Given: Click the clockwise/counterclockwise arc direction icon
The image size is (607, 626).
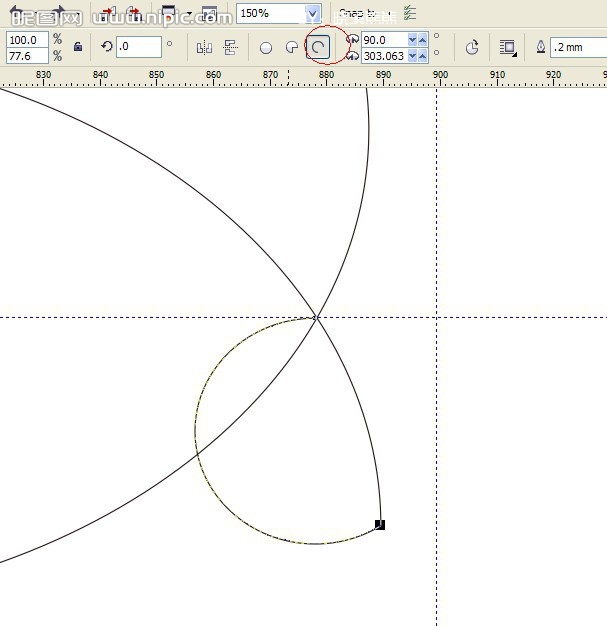Looking at the screenshot, I should 472,48.
